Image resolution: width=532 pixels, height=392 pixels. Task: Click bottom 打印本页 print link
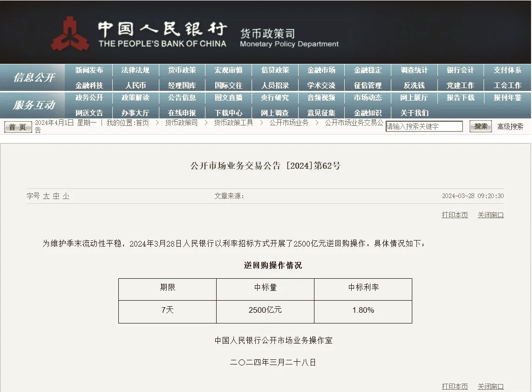(455, 386)
